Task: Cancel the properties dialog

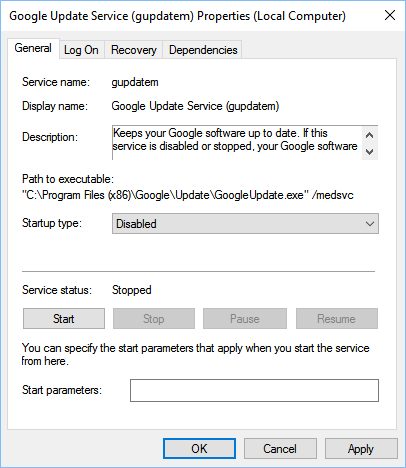Action: 280,449
